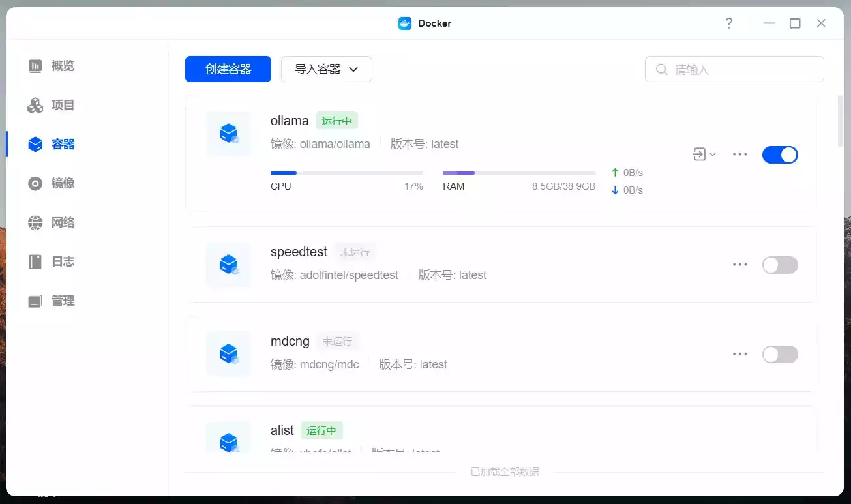Viewport: 851px width, 504px height.
Task: Expand the 导入容器 dropdown
Action: pyautogui.click(x=327, y=69)
